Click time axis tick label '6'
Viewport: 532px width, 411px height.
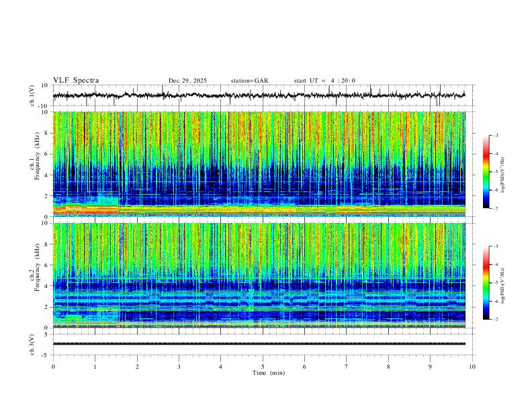(304, 367)
